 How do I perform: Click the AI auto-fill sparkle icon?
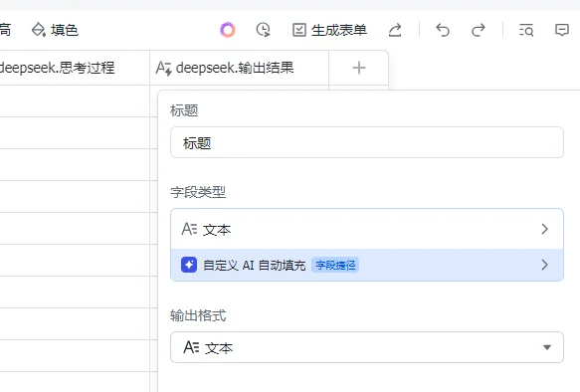point(189,265)
